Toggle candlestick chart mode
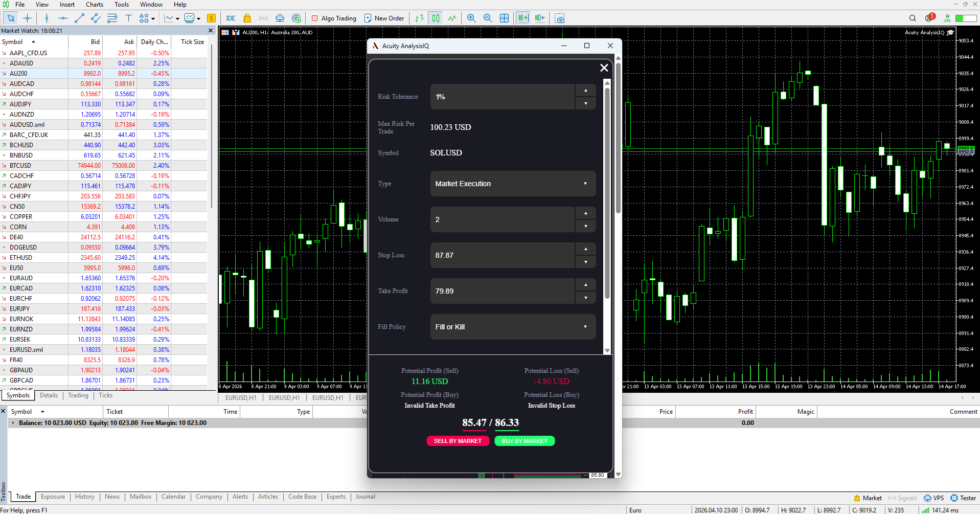980x514 pixels. click(436, 18)
